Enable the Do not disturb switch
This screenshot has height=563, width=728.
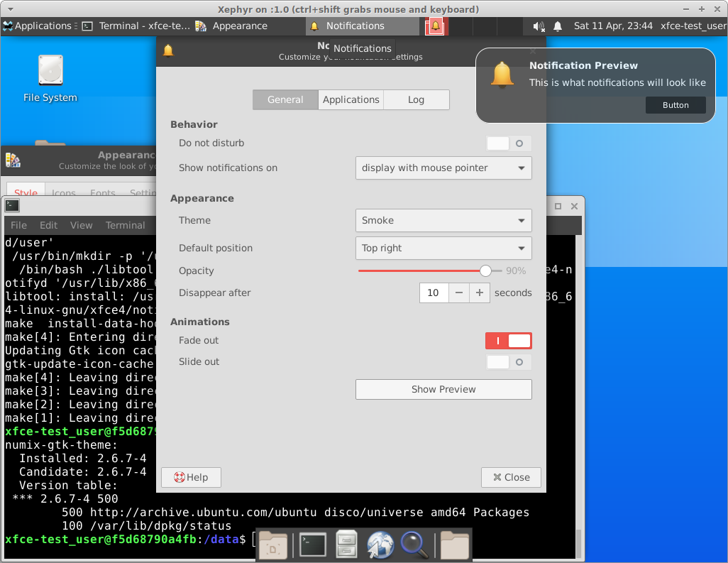pos(509,143)
